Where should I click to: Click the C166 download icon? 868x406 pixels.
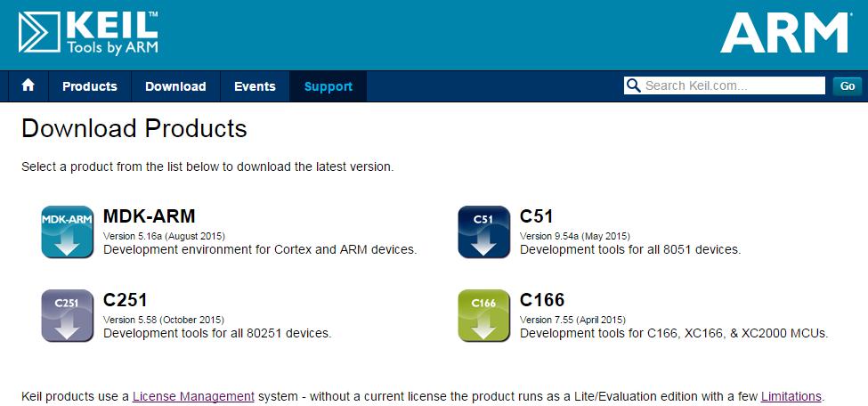(x=483, y=316)
